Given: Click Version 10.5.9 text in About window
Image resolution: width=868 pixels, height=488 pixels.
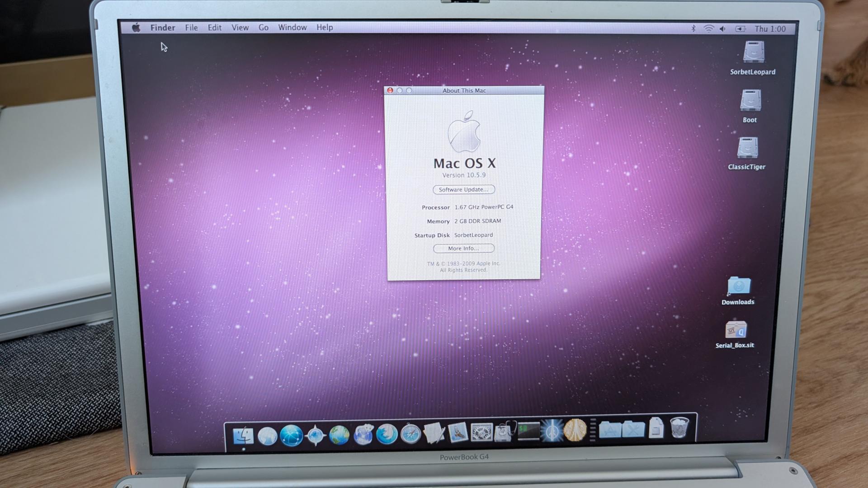Looking at the screenshot, I should (x=464, y=175).
